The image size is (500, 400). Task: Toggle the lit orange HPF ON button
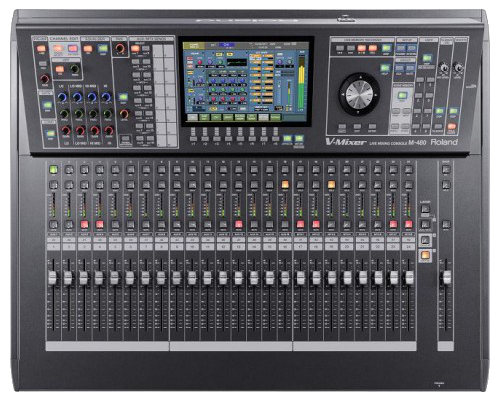[x=60, y=69]
